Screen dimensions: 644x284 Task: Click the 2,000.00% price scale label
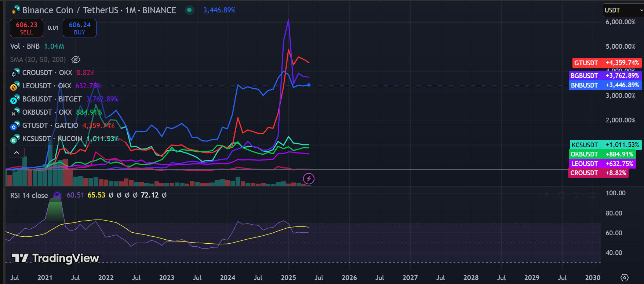click(621, 120)
